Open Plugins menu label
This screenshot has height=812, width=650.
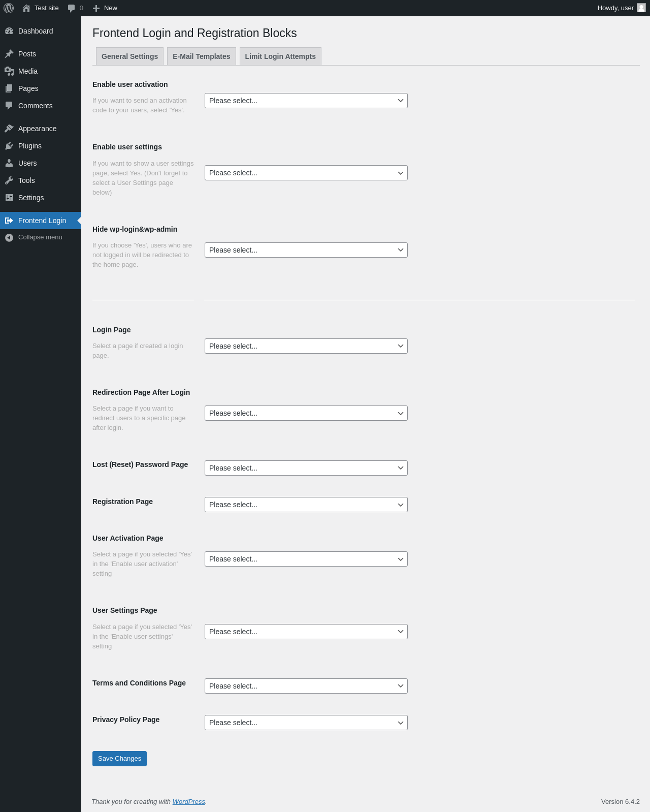(x=30, y=146)
